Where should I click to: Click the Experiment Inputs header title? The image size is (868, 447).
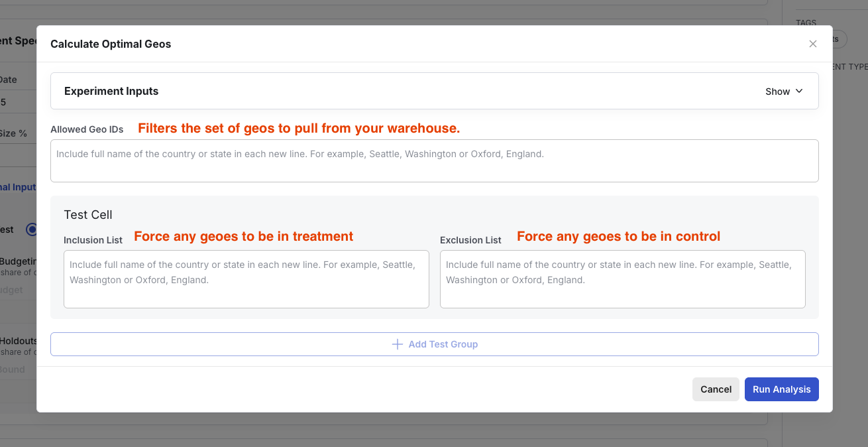[111, 91]
